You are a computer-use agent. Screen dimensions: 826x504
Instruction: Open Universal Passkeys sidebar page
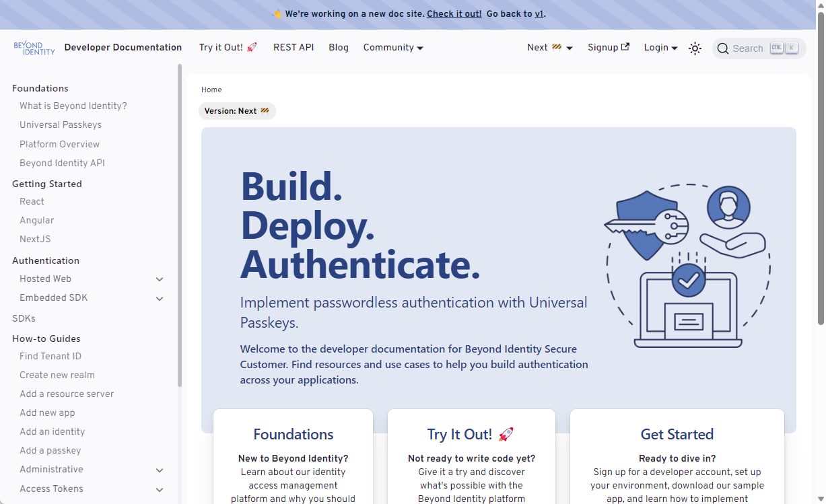coord(61,124)
